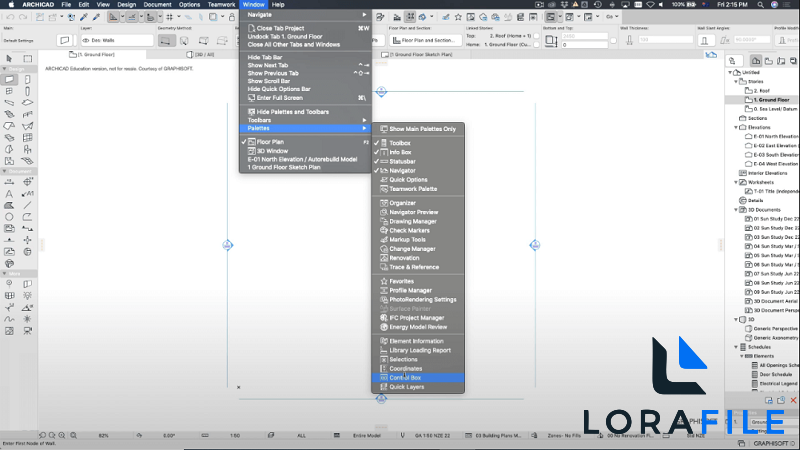Image resolution: width=800 pixels, height=450 pixels.
Task: Tick the checkbox beside Home: 1. Ground Floor
Action: (536, 44)
